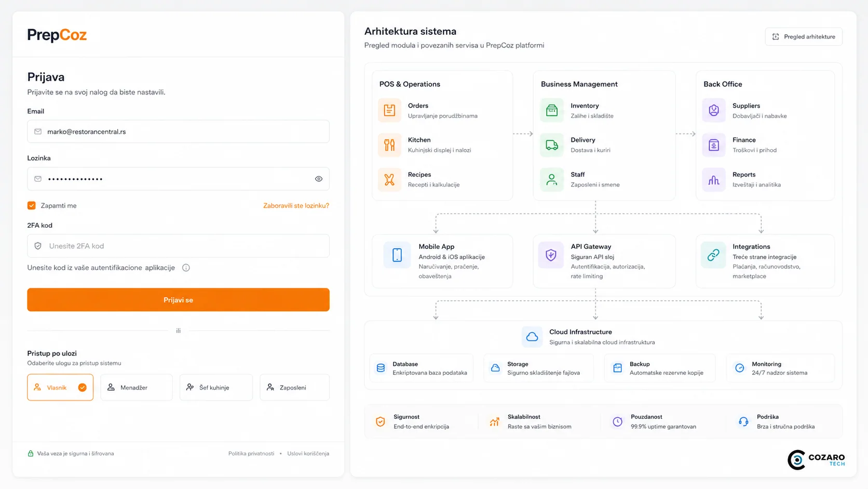Click the Pouzdanost clock icon
The width and height of the screenshot is (868, 489).
pos(617,421)
